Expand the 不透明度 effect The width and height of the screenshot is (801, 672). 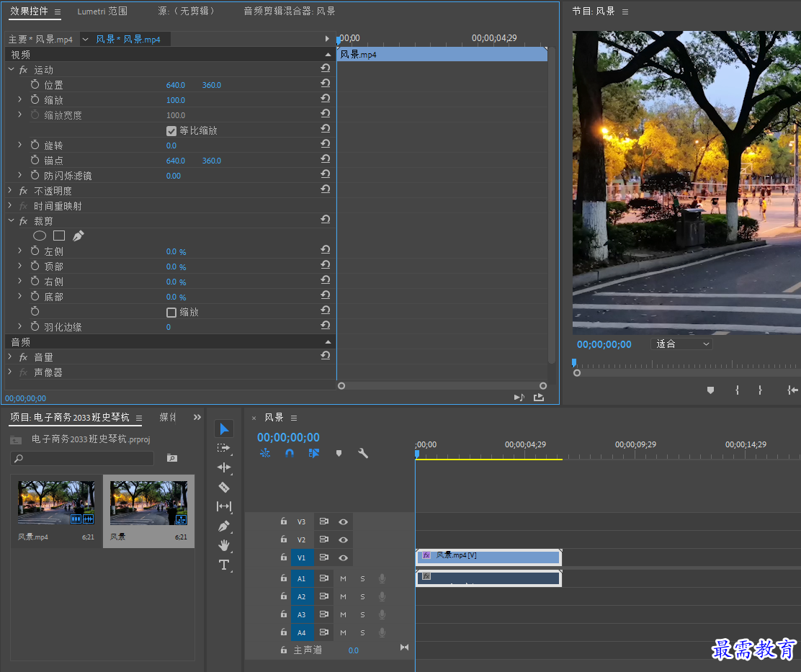pyautogui.click(x=9, y=190)
